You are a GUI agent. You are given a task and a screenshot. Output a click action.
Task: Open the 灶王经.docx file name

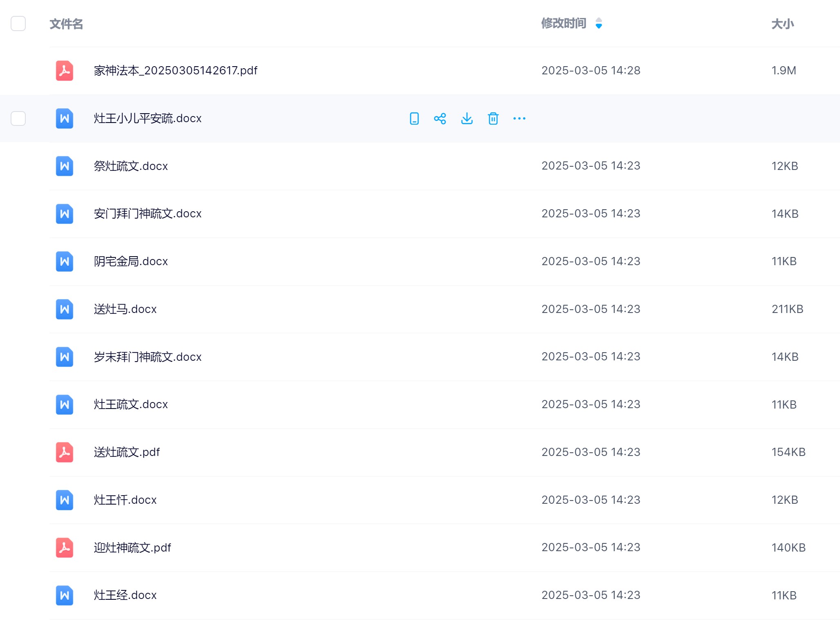pyautogui.click(x=125, y=595)
